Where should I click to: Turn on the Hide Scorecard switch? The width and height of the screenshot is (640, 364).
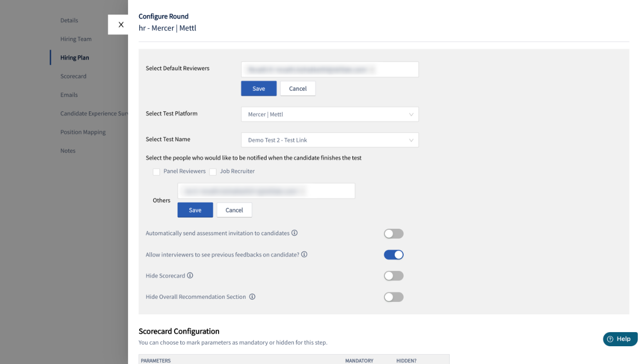tap(394, 276)
